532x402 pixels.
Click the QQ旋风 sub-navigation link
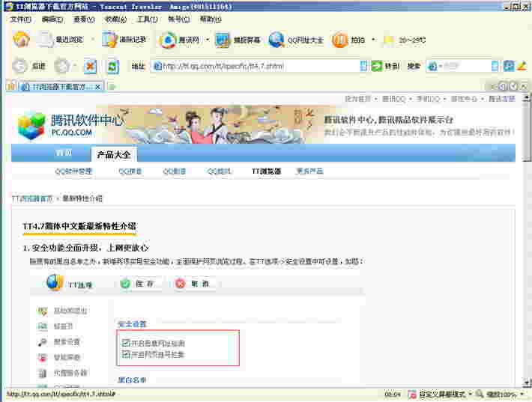click(x=219, y=171)
